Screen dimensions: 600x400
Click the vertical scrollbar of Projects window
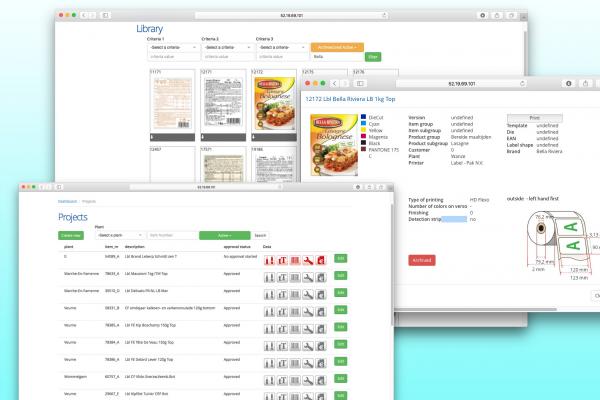(391, 264)
